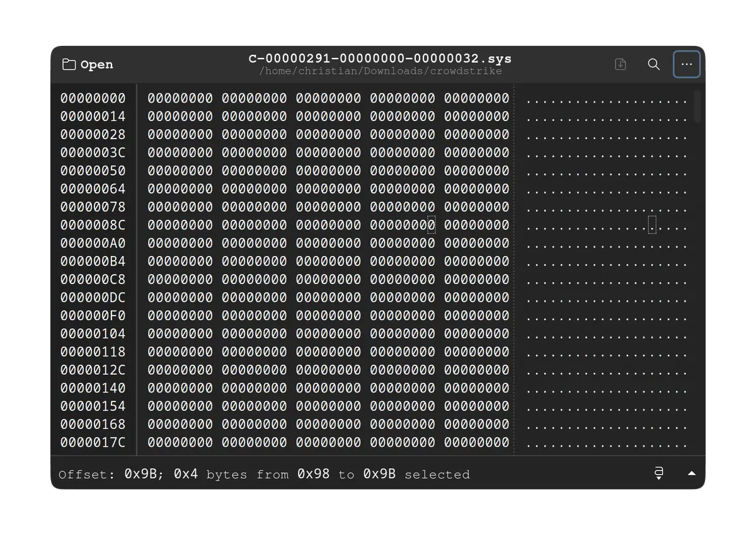Image resolution: width=756 pixels, height=545 pixels.
Task: Open the three-dots main menu
Action: (x=687, y=64)
